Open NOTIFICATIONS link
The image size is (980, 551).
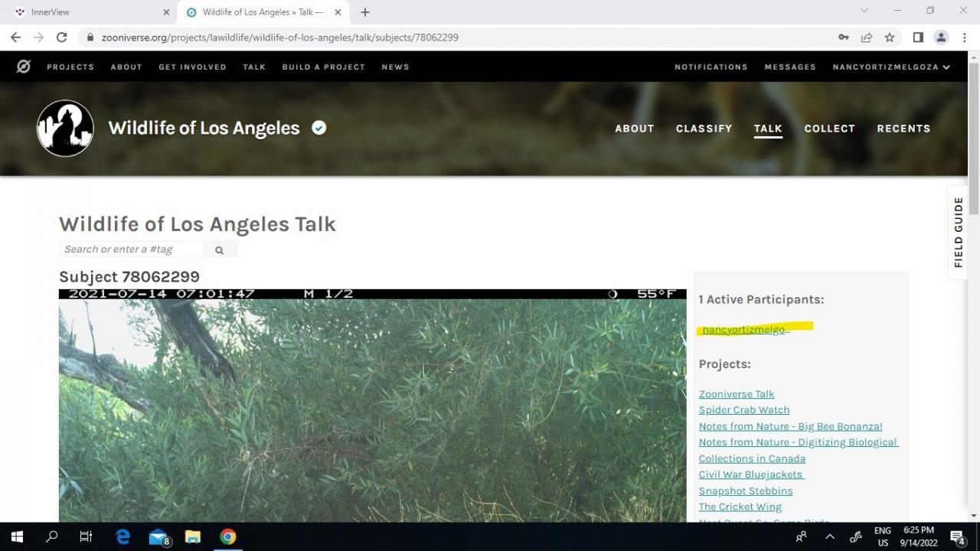pos(711,67)
